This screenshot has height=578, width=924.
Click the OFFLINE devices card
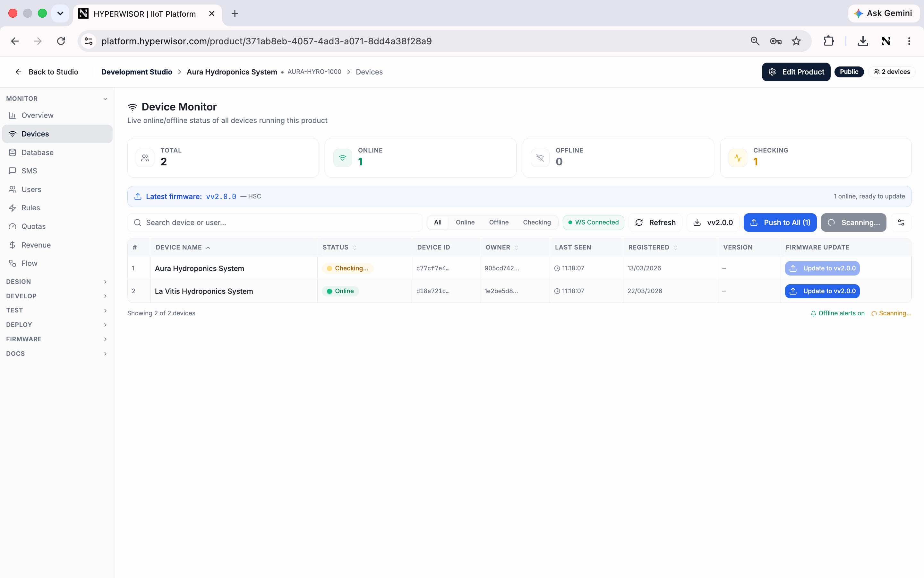pyautogui.click(x=618, y=158)
